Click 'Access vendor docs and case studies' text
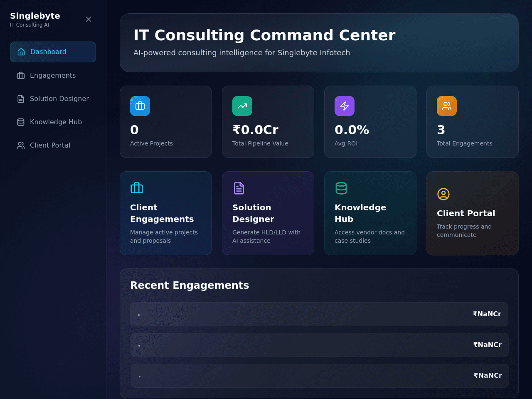The image size is (532, 399). pos(369,236)
